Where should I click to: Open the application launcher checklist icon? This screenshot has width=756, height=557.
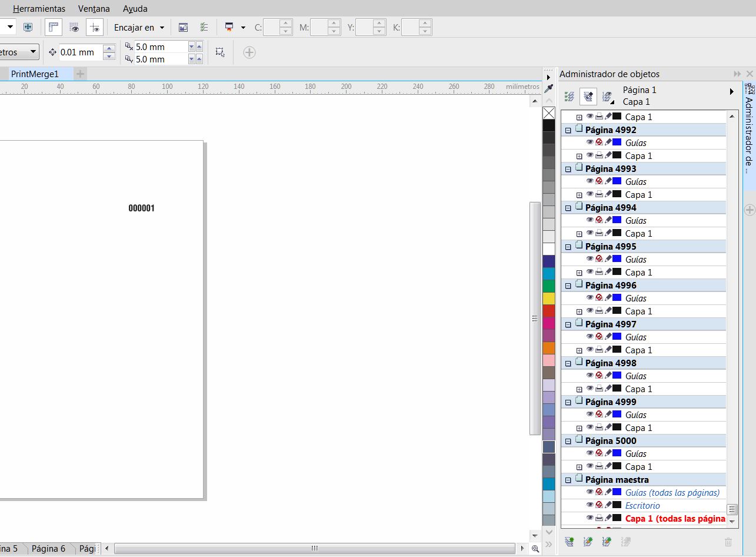coord(204,27)
